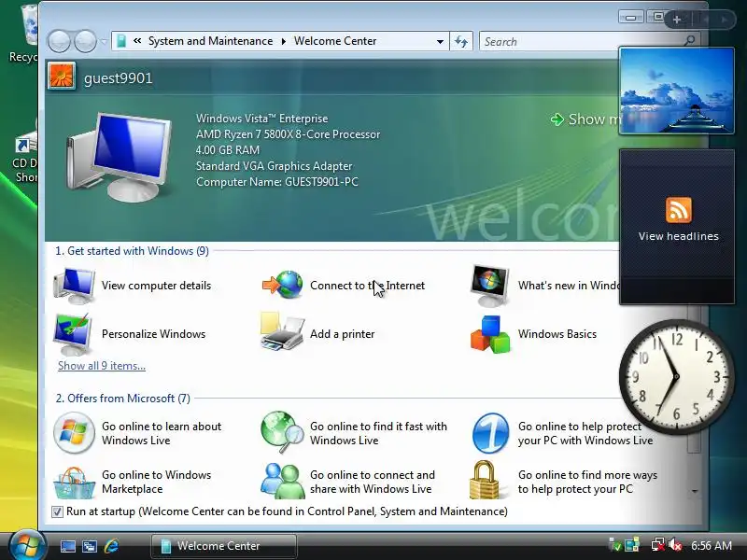
Task: Click inside the Search box
Action: [581, 41]
